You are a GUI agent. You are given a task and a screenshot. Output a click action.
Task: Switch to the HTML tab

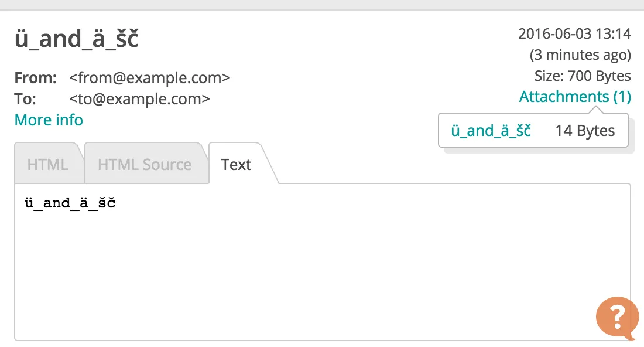click(48, 165)
